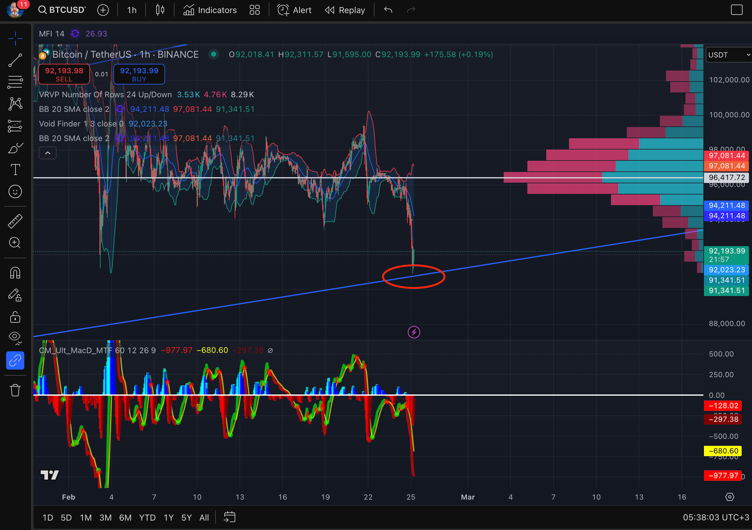Start bar Replay mode
The image size is (752, 530).
pyautogui.click(x=345, y=10)
